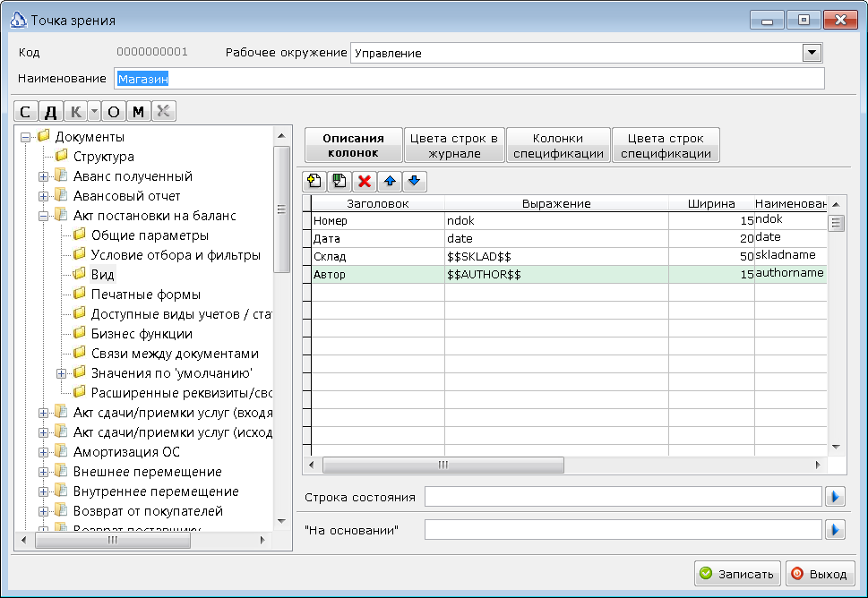Select 'Доступные виды учетов' tree item
This screenshot has width=868, height=598.
tap(181, 314)
